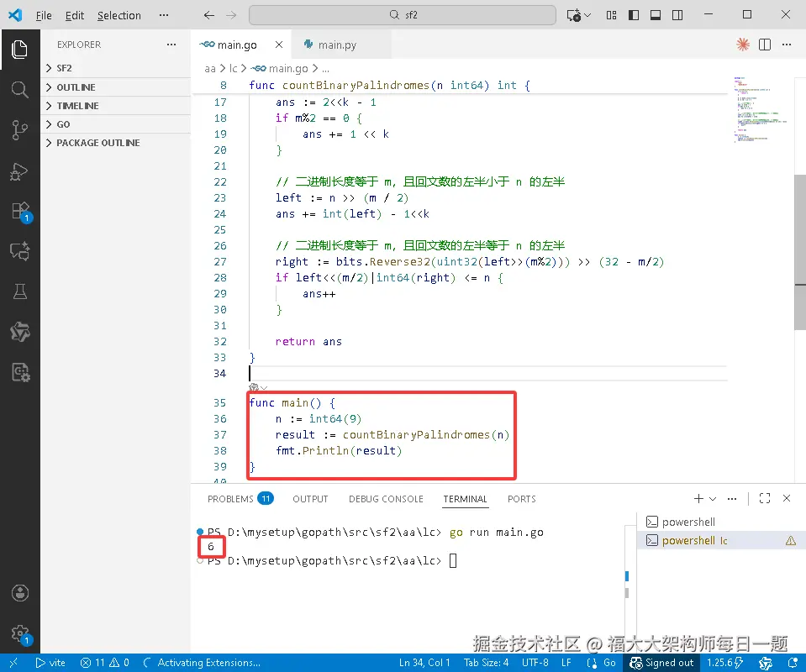This screenshot has width=806, height=672.
Task: Toggle the primary side bar
Action: [634, 15]
